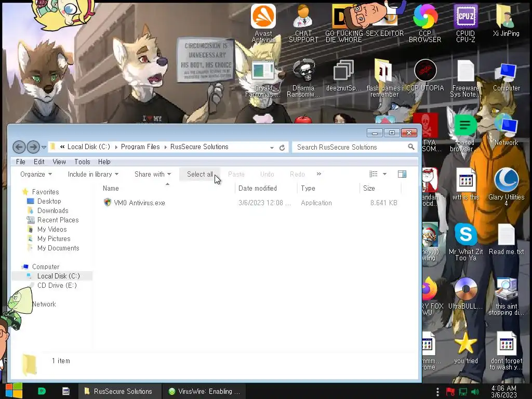The width and height of the screenshot is (532, 399).
Task: Refresh the RusSecure Solutions folder
Action: point(282,148)
